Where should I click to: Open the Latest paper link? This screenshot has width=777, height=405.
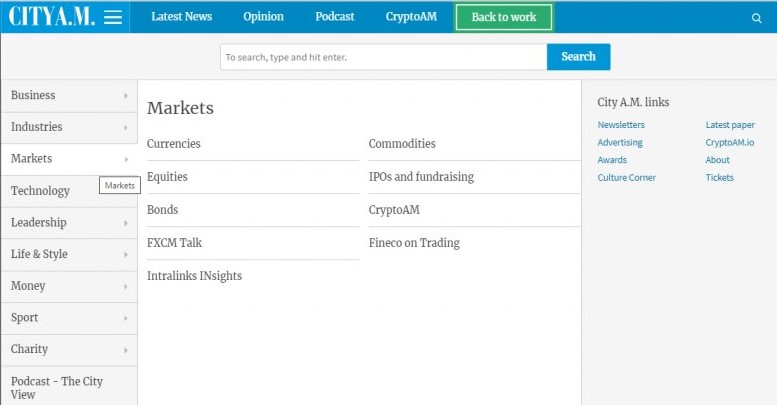click(730, 125)
